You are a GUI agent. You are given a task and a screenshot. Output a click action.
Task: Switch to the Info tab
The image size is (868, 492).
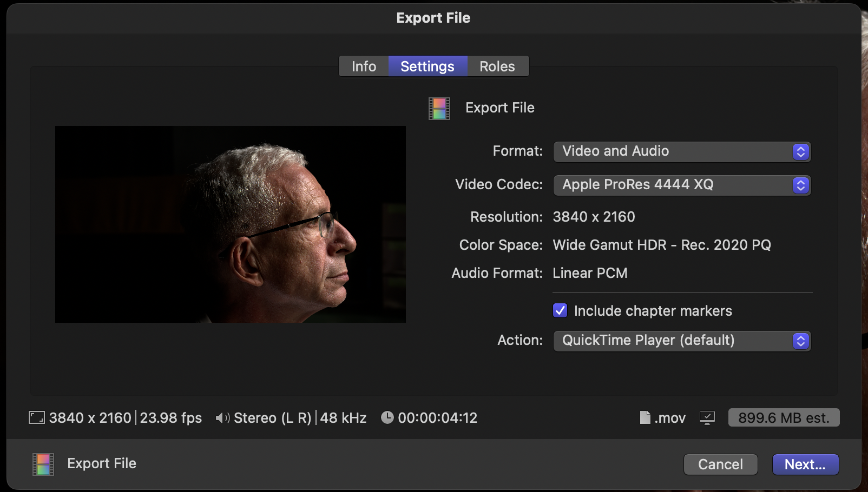pos(364,67)
